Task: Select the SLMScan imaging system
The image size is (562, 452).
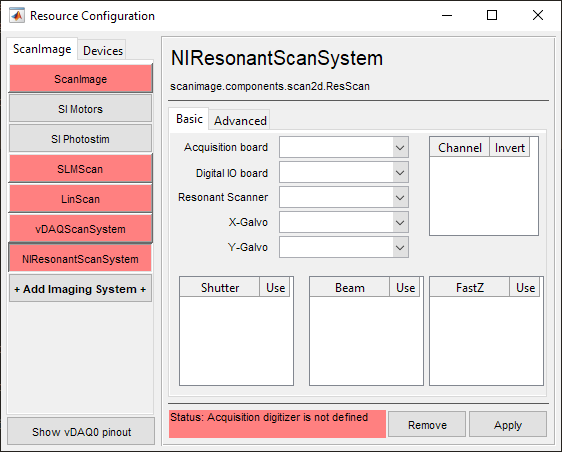Action: [x=81, y=168]
